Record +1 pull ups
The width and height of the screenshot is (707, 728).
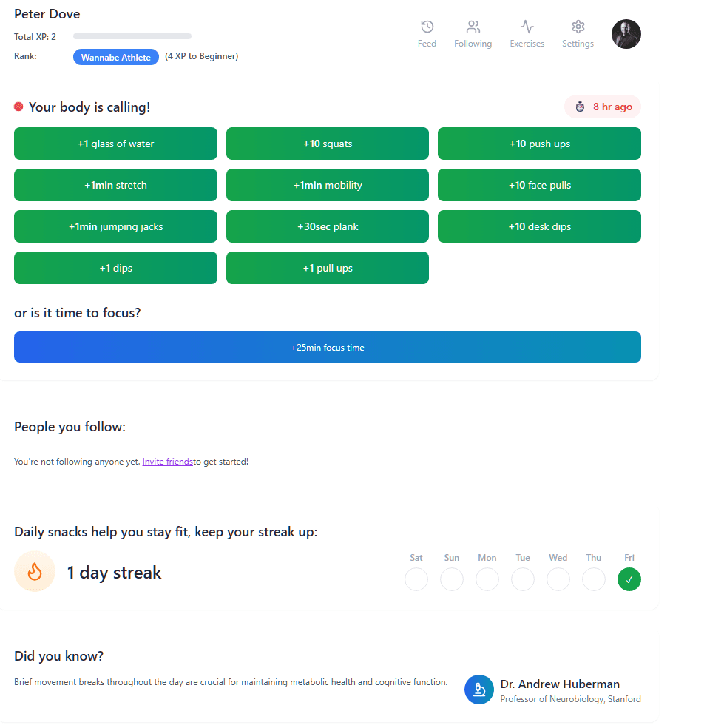[327, 268]
